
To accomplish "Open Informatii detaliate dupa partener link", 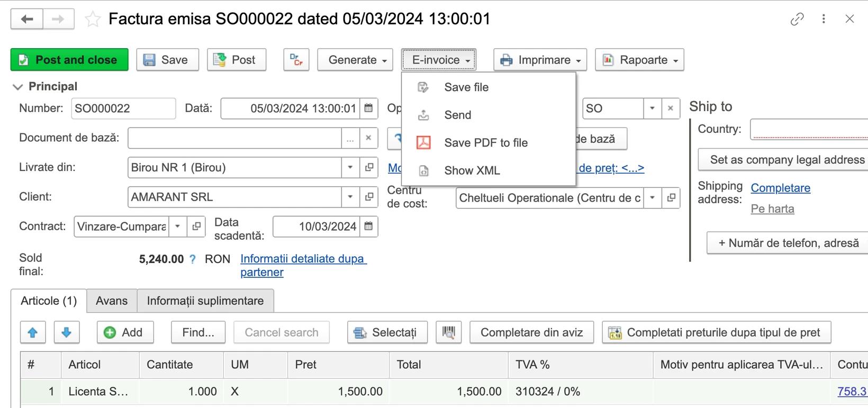I will click(303, 266).
